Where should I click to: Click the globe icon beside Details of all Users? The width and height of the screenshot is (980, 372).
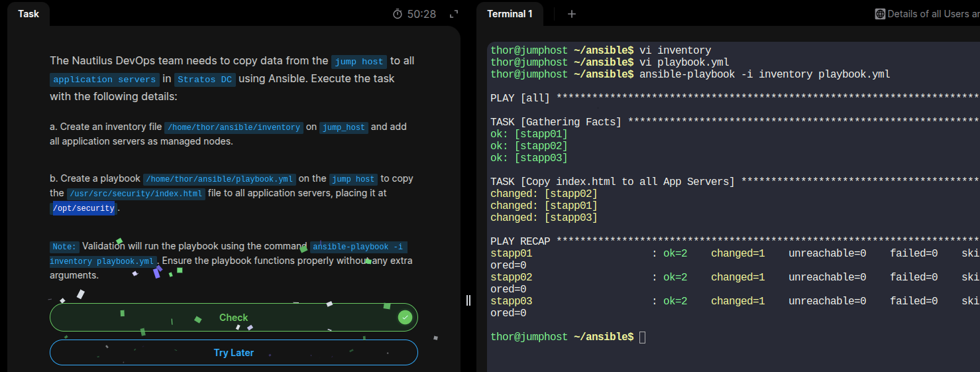[x=880, y=14]
